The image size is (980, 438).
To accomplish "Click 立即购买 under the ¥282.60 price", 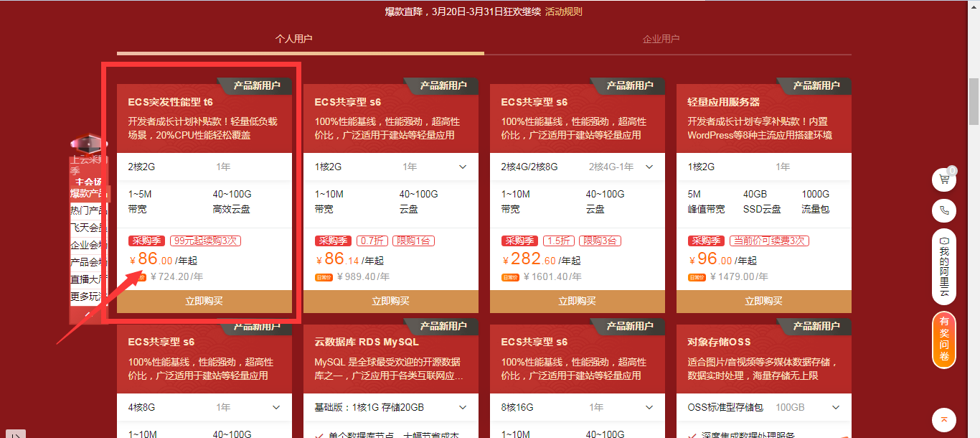I will click(x=578, y=302).
